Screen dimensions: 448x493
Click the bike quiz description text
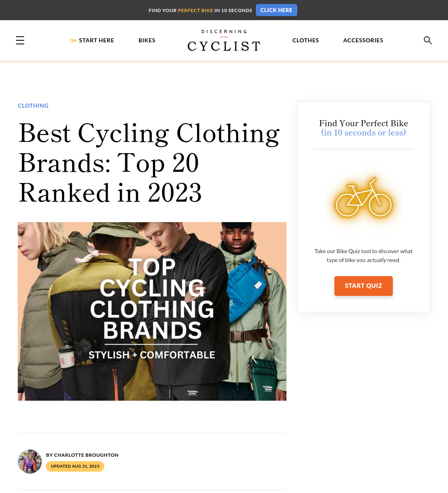(x=364, y=256)
